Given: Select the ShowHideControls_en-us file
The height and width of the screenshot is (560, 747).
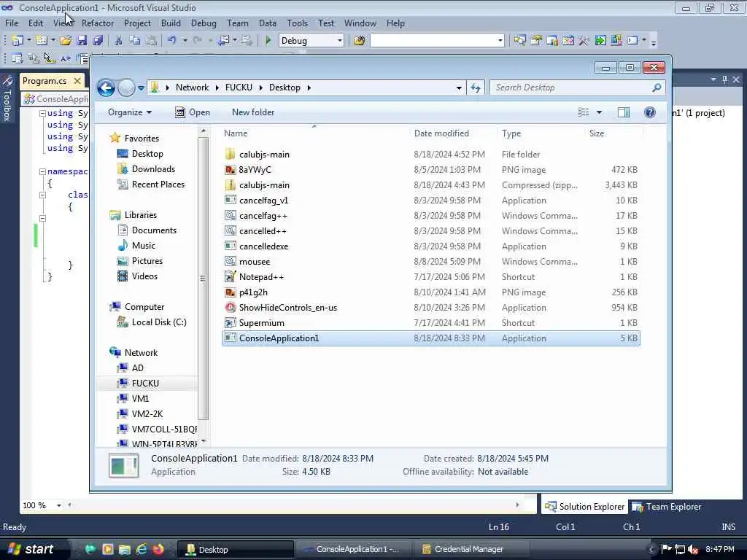Looking at the screenshot, I should pyautogui.click(x=431, y=308).
